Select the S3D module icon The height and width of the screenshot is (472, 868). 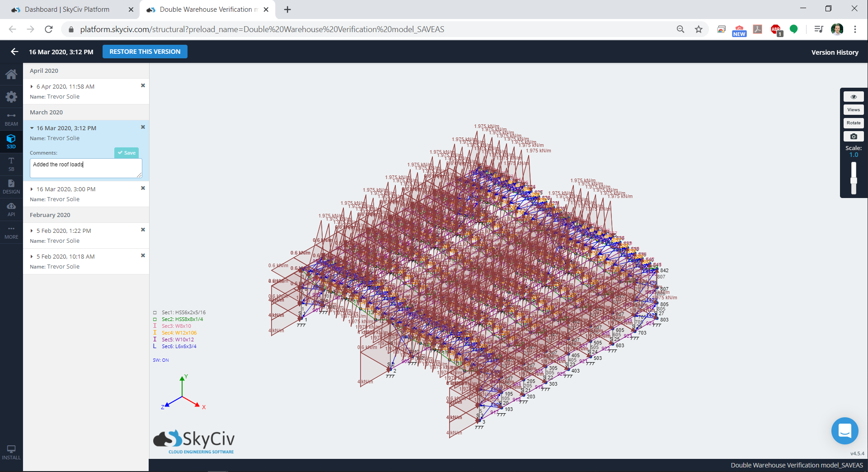pos(11,141)
